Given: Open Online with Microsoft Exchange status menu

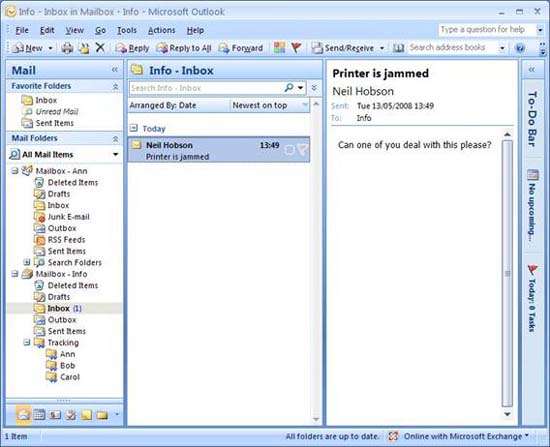Looking at the screenshot, I should 465,436.
